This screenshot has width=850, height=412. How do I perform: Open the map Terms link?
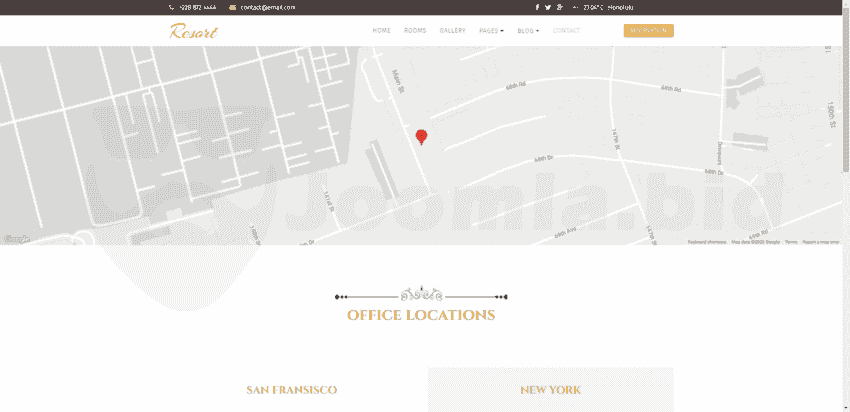790,242
